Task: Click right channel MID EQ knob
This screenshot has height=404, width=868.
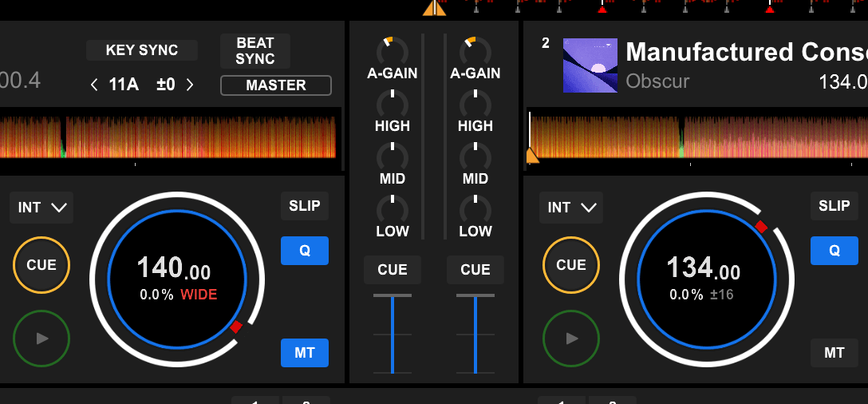Action: [475, 156]
